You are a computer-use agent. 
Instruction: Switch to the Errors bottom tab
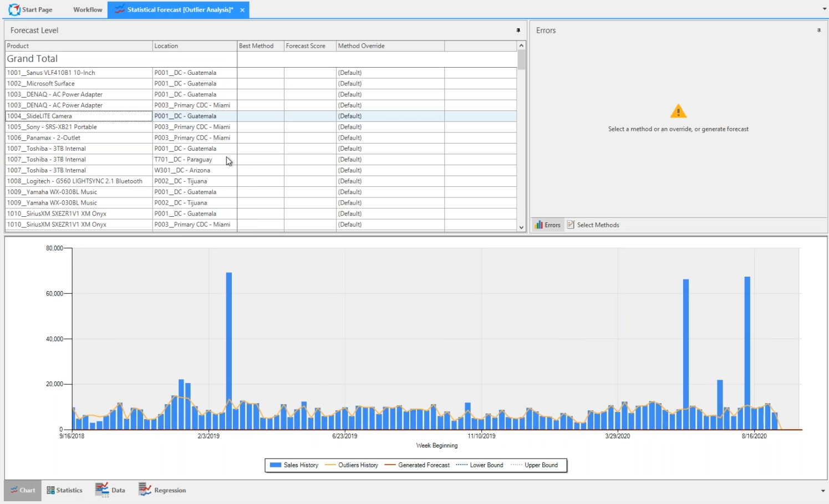point(548,225)
